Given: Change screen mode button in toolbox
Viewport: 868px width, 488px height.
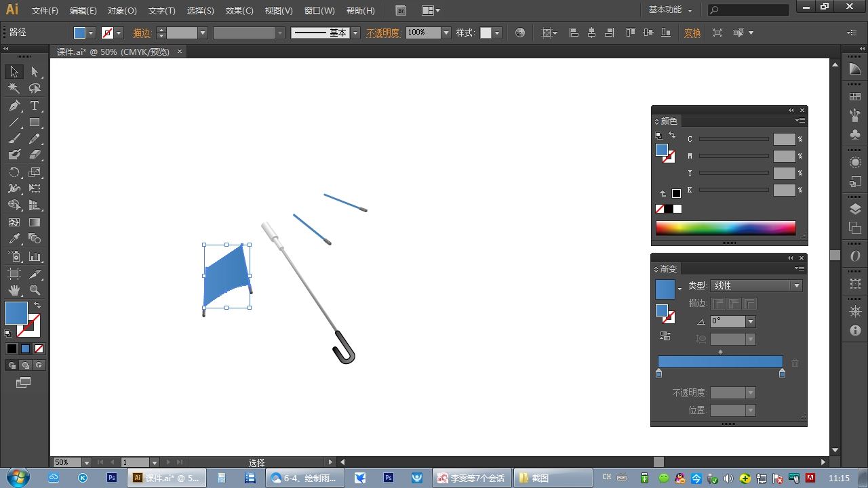Looking at the screenshot, I should pyautogui.click(x=24, y=383).
